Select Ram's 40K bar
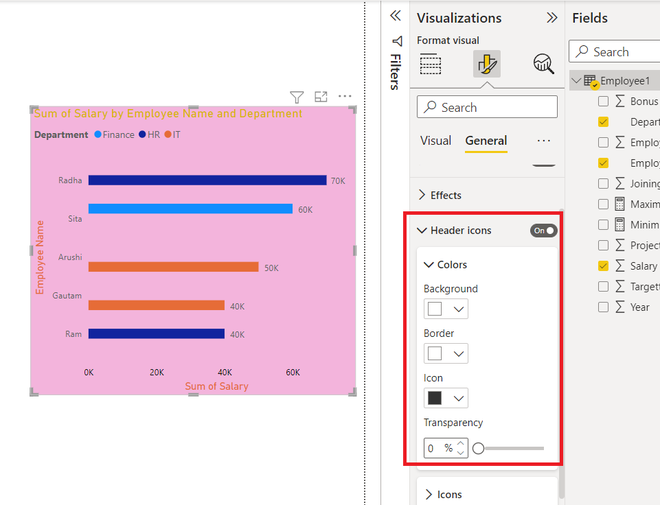 [156, 334]
